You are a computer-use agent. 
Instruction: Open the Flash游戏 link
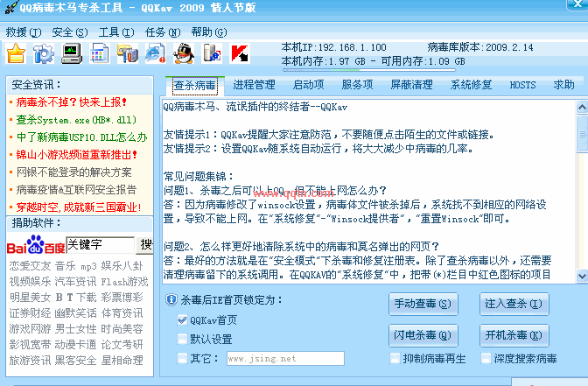tap(124, 282)
